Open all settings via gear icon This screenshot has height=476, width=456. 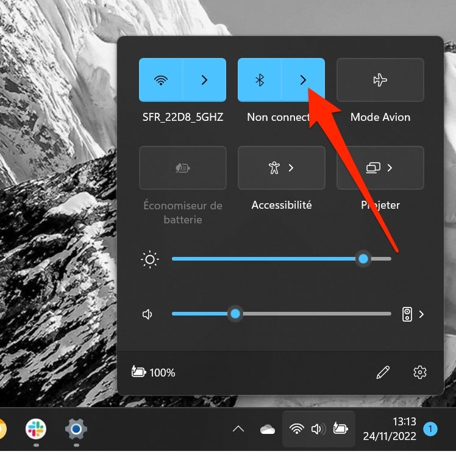coord(420,372)
